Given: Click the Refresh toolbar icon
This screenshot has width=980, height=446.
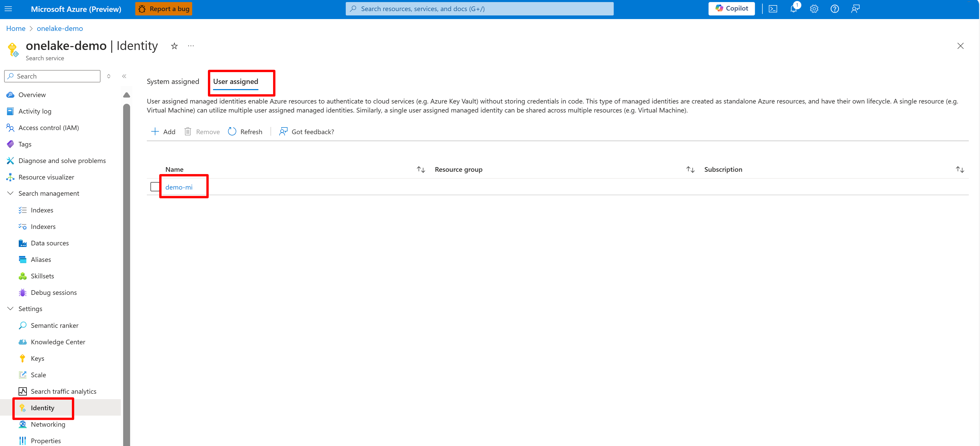Looking at the screenshot, I should pos(232,132).
